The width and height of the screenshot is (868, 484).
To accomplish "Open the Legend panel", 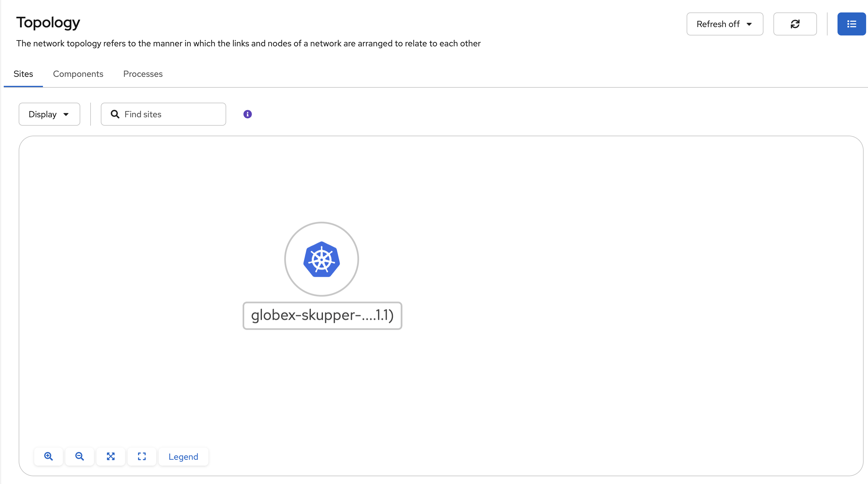I will click(183, 457).
